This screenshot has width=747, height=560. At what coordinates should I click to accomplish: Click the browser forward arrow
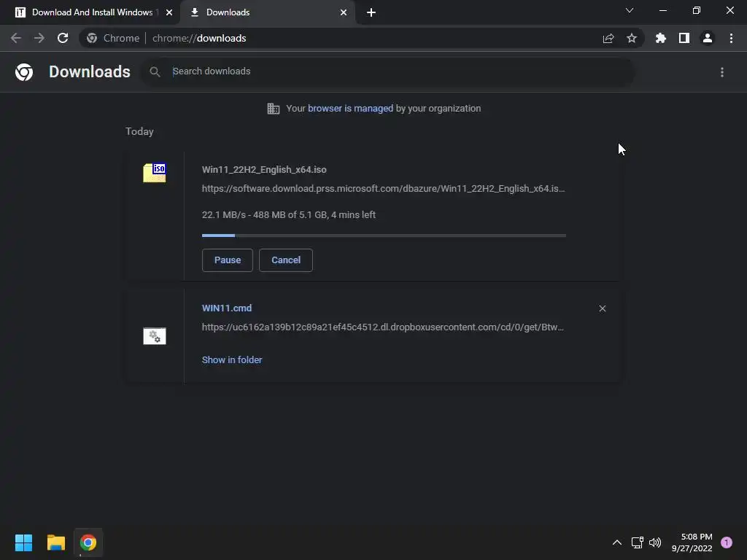pos(39,38)
